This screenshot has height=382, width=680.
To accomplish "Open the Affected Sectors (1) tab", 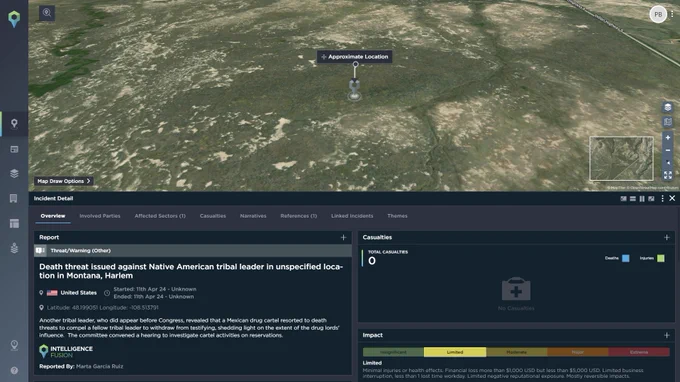I will 160,216.
